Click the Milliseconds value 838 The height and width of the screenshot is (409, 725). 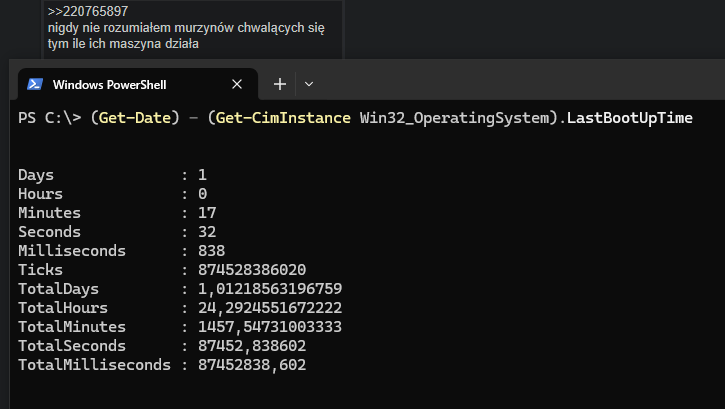(x=211, y=250)
